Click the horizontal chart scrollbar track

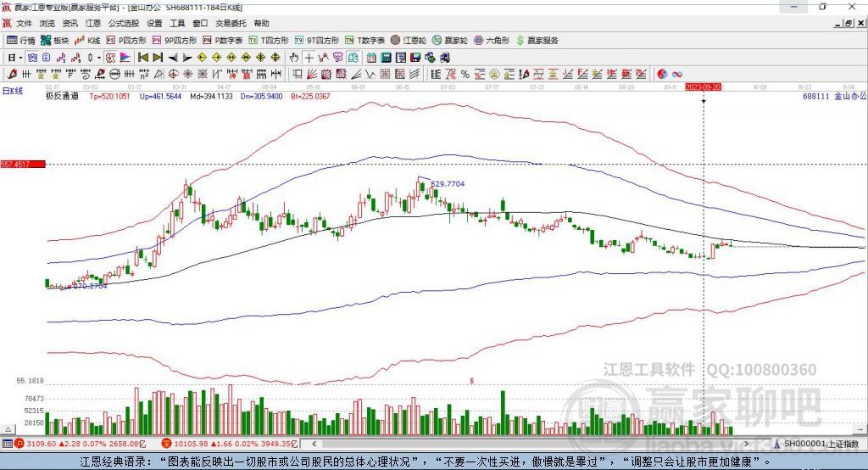531,444
